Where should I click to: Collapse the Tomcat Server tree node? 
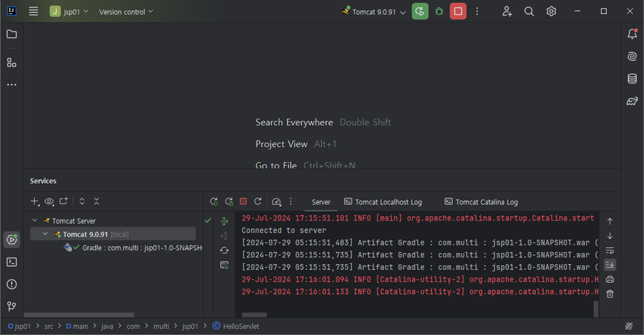point(35,221)
